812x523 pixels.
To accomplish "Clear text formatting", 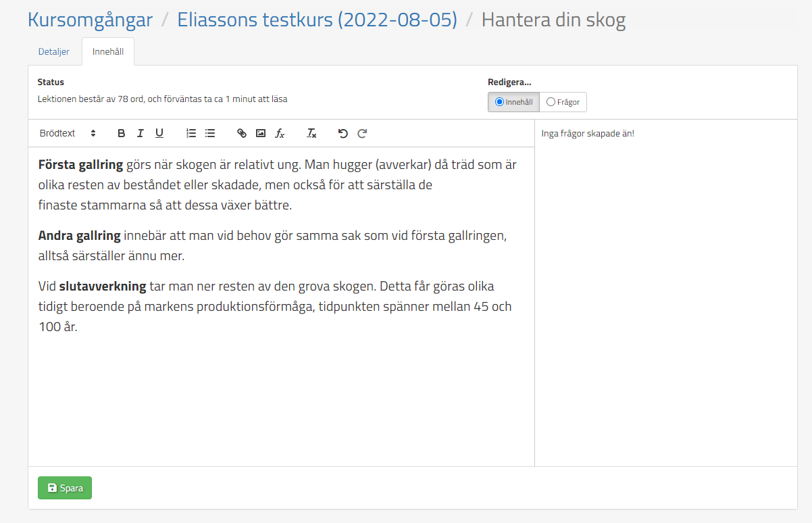I will click(311, 133).
